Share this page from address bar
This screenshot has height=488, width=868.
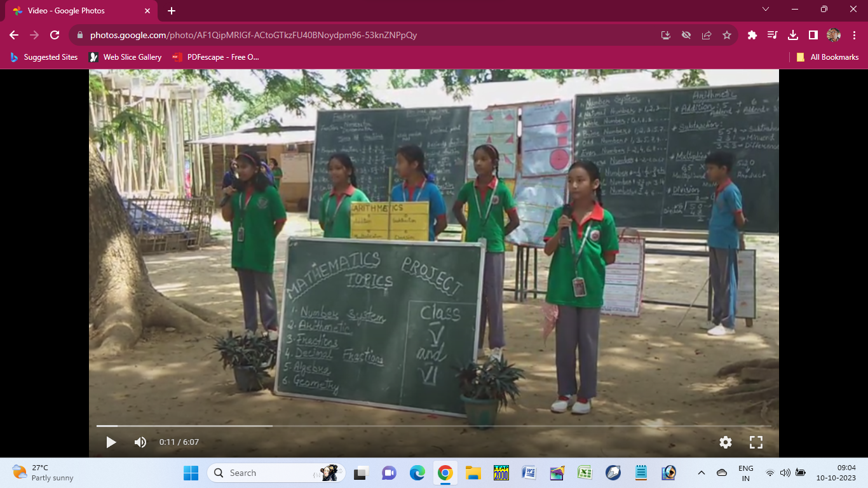point(707,35)
